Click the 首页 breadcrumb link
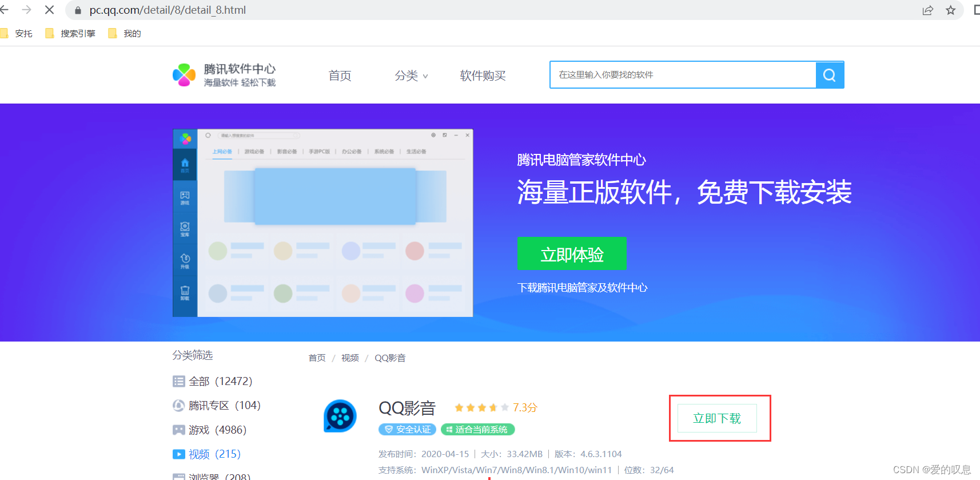The width and height of the screenshot is (980, 480). (317, 358)
